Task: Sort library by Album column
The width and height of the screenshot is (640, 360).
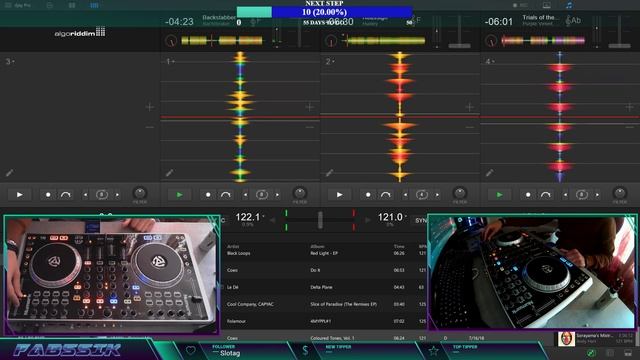Action: 317,246
